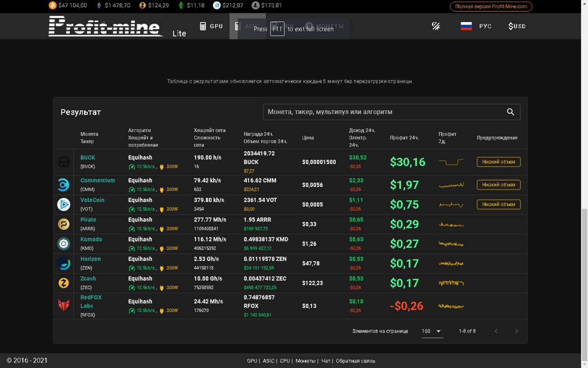Click the 277.77 Mh/s network hashrate
The width and height of the screenshot is (588, 368).
(210, 220)
